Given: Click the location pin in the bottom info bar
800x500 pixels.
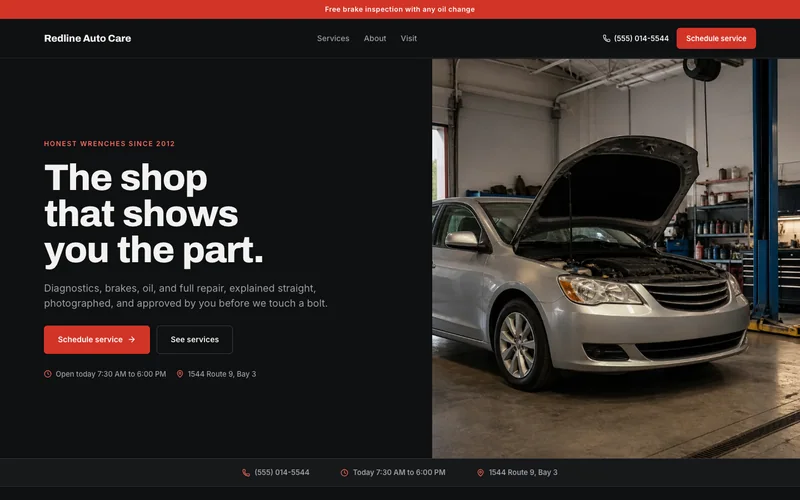Looking at the screenshot, I should (480, 473).
